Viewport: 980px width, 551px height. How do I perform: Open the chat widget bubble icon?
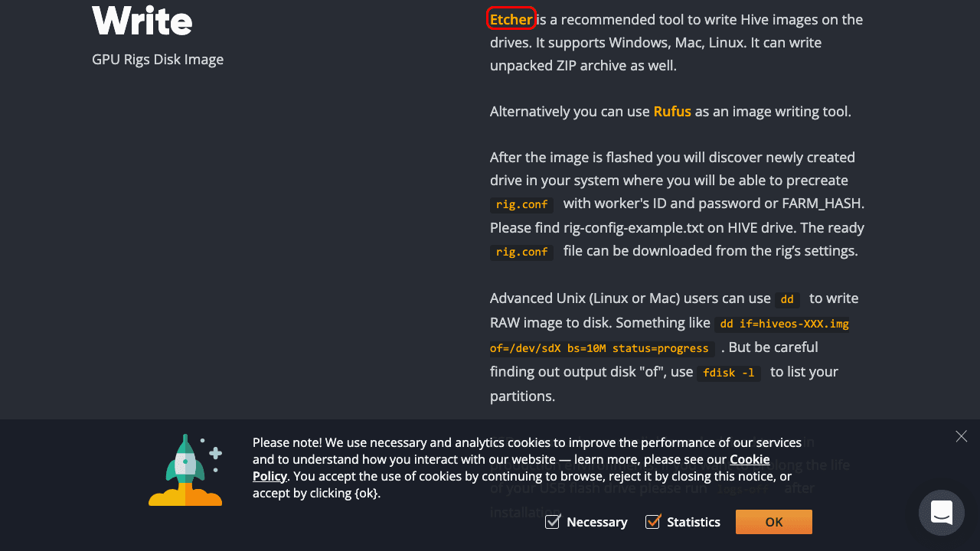tap(942, 512)
